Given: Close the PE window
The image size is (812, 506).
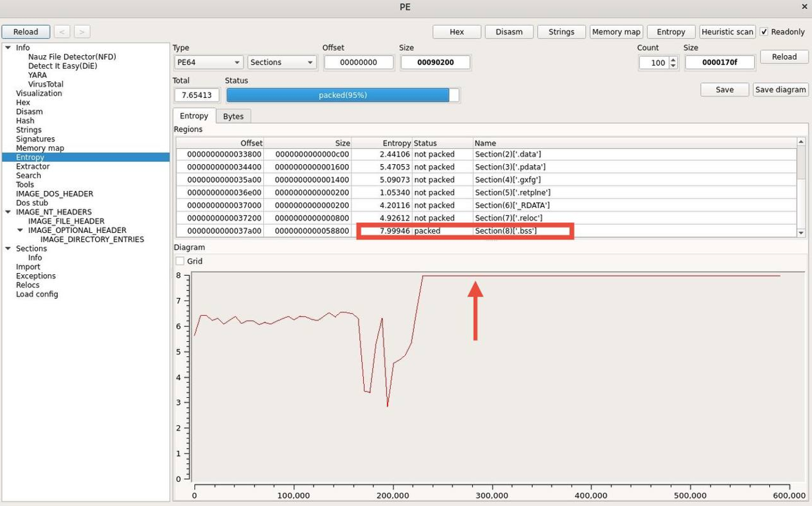Looking at the screenshot, I should point(804,7).
